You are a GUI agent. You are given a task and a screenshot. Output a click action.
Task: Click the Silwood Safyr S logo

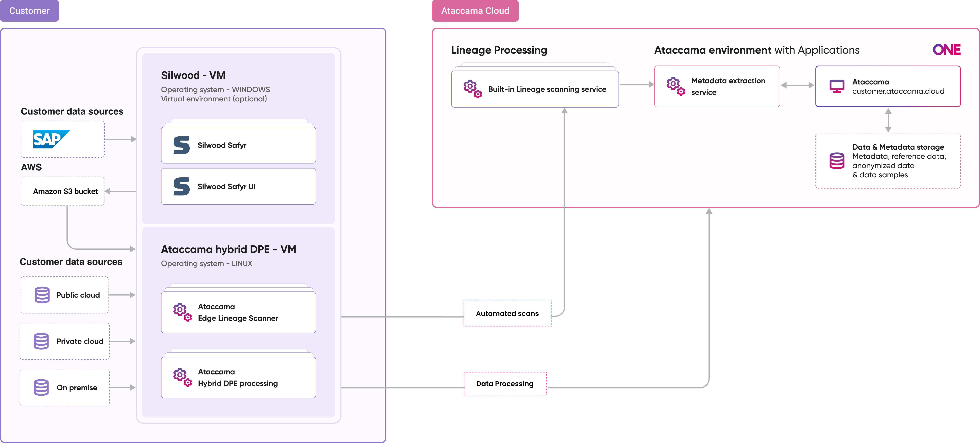point(182,145)
